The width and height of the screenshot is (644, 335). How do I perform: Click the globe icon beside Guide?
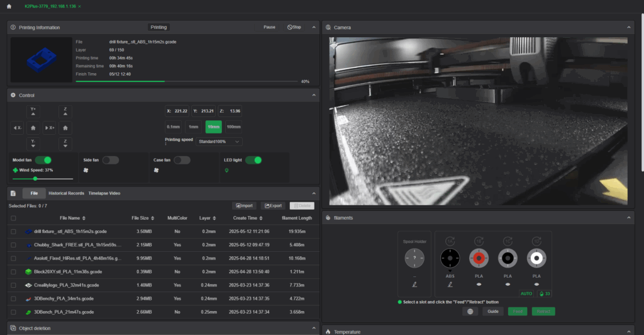pyautogui.click(x=470, y=311)
